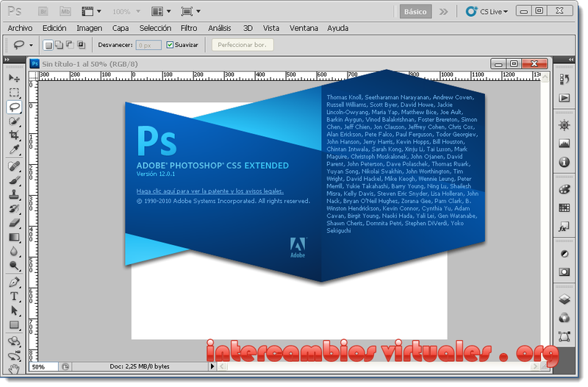Choose Intersect with selection mode button

tap(81, 45)
